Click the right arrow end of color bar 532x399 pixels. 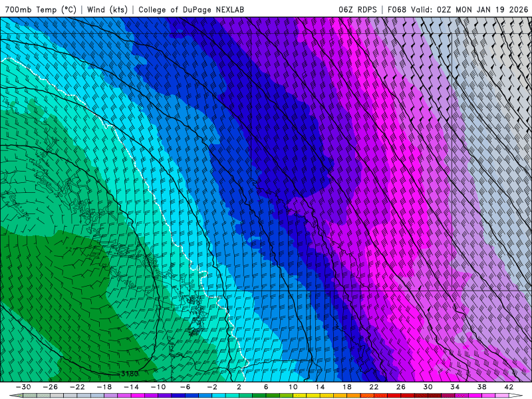tap(515, 396)
